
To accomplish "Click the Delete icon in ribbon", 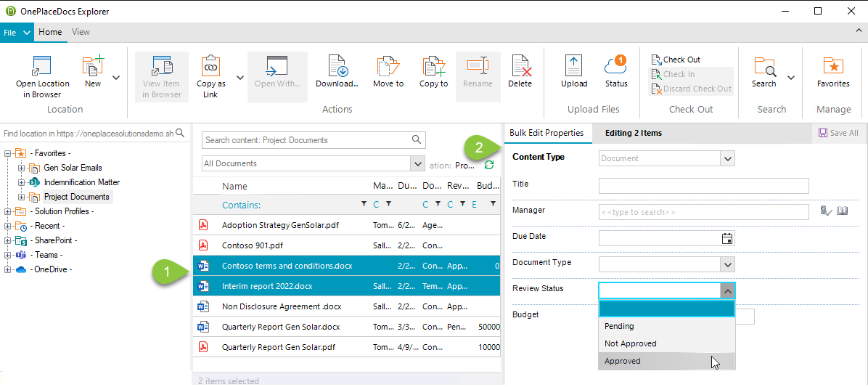I will pyautogui.click(x=520, y=67).
